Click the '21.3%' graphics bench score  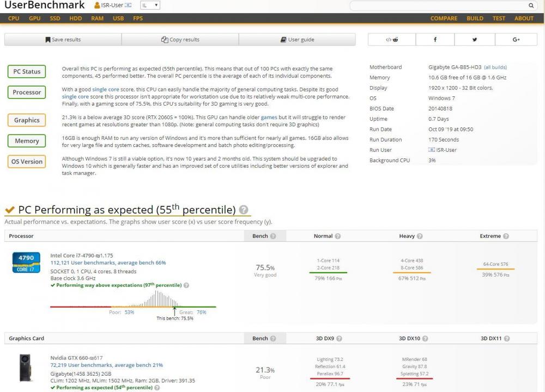[x=265, y=370]
